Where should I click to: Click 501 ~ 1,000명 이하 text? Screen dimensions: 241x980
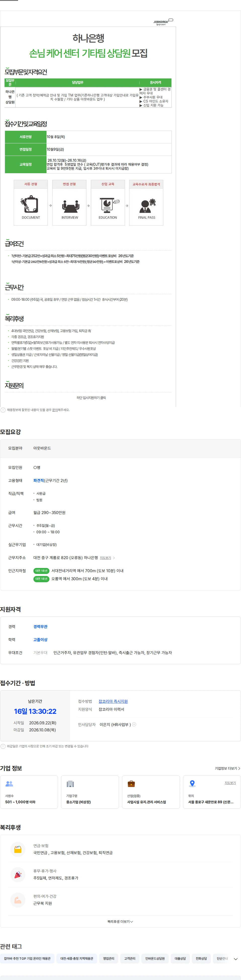(x=20, y=802)
